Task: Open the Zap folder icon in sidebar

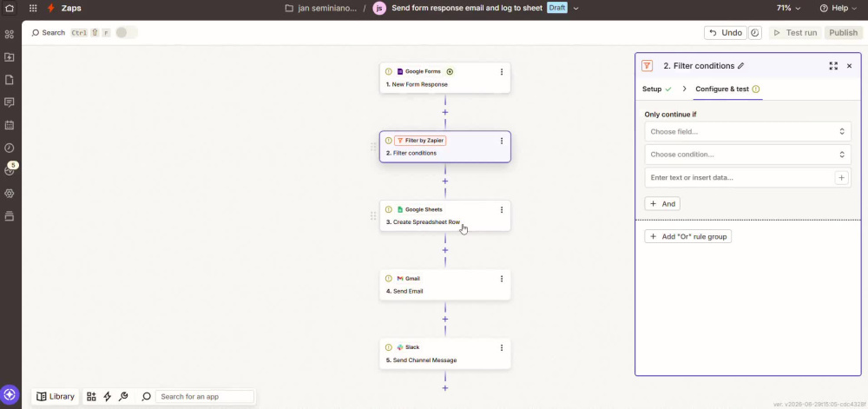Action: 9,57
